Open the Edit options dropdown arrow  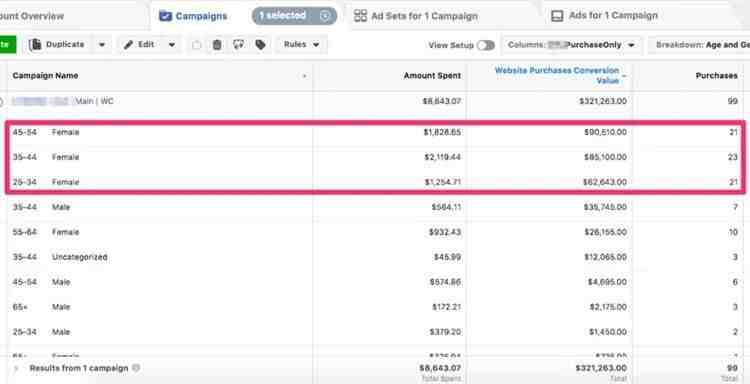click(x=172, y=45)
